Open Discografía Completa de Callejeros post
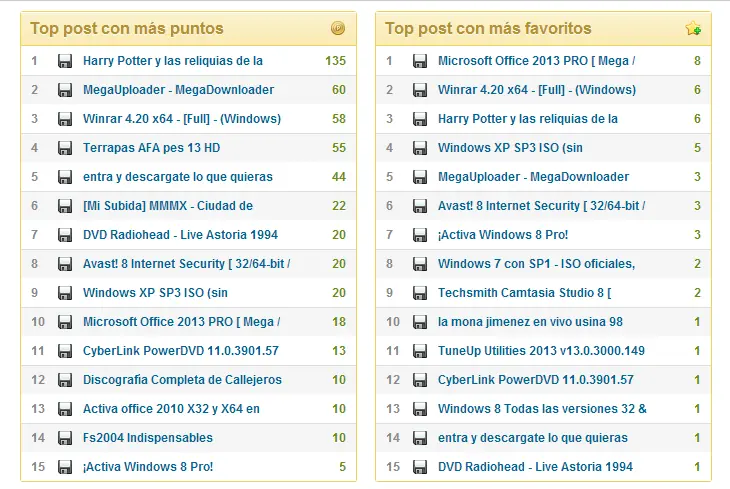The image size is (730, 489). click(x=182, y=380)
